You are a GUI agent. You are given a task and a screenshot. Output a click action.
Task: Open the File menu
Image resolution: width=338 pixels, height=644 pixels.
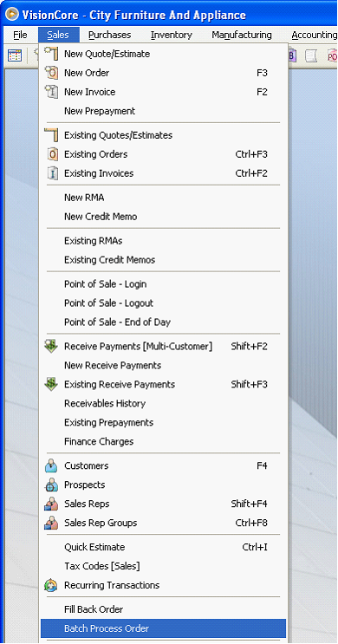click(x=20, y=35)
